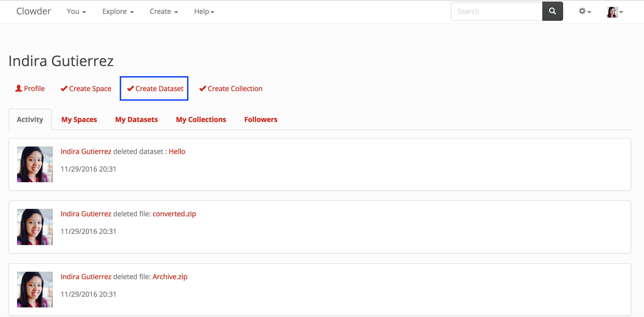The width and height of the screenshot is (644, 317).
Task: Open the deleted dataset Hello link
Action: [x=177, y=152]
